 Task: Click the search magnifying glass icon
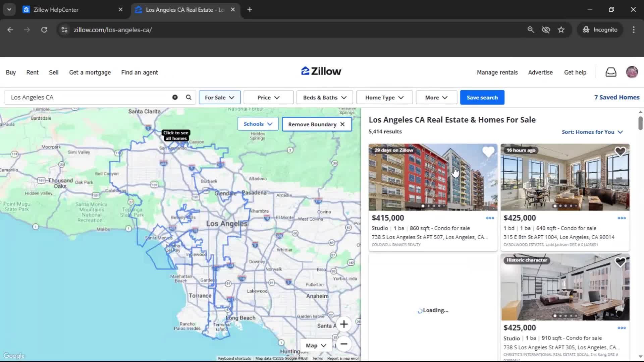189,97
